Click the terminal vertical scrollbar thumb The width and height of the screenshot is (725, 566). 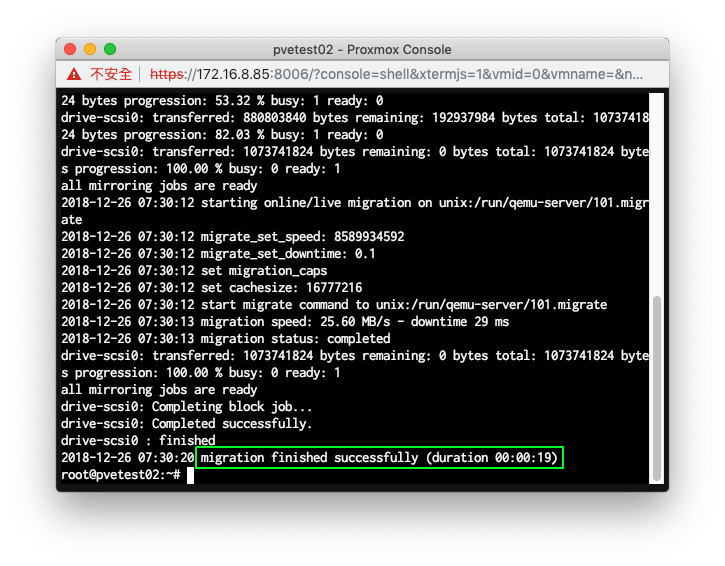pos(656,388)
